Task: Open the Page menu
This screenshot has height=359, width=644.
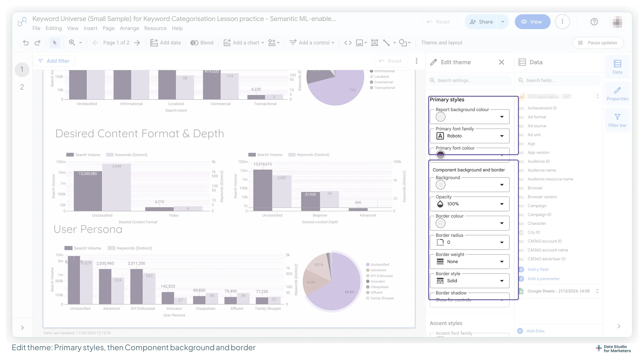Action: click(108, 28)
